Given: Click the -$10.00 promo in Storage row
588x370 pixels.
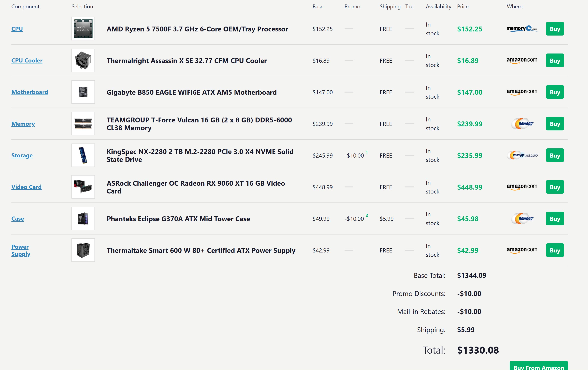Looking at the screenshot, I should tap(354, 156).
